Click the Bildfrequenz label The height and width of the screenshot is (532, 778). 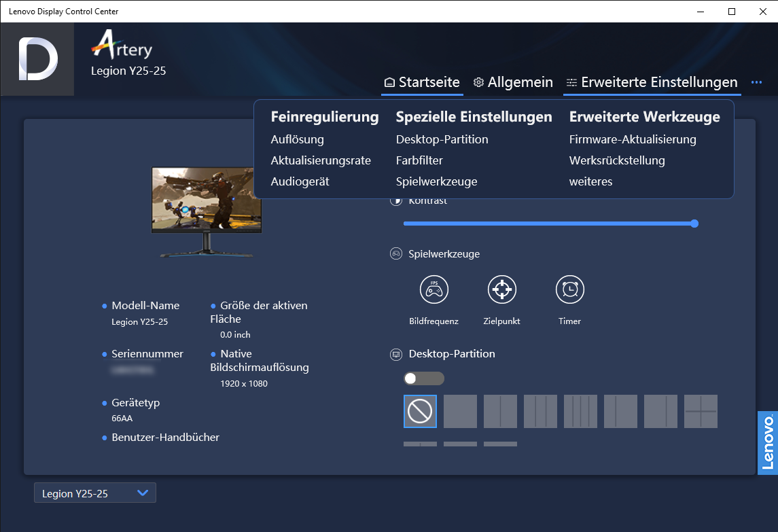pos(434,321)
